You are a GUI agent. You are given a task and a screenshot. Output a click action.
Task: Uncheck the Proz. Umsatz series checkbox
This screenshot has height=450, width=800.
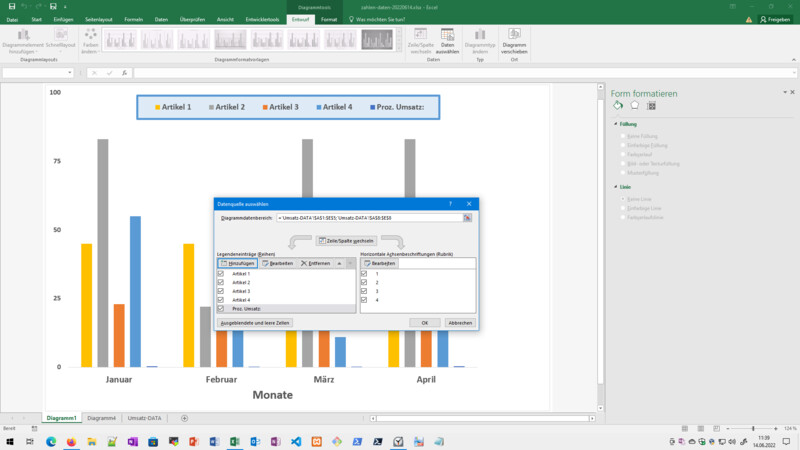coord(220,308)
